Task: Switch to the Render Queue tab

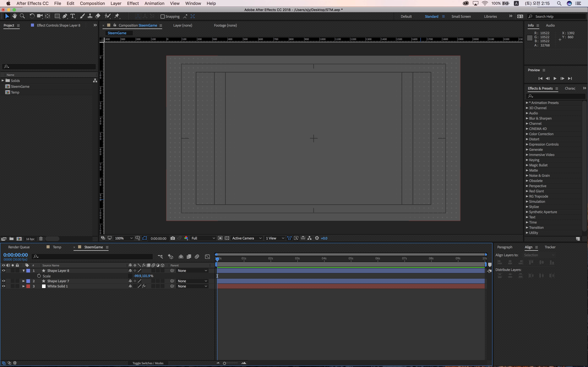Action: (19, 247)
